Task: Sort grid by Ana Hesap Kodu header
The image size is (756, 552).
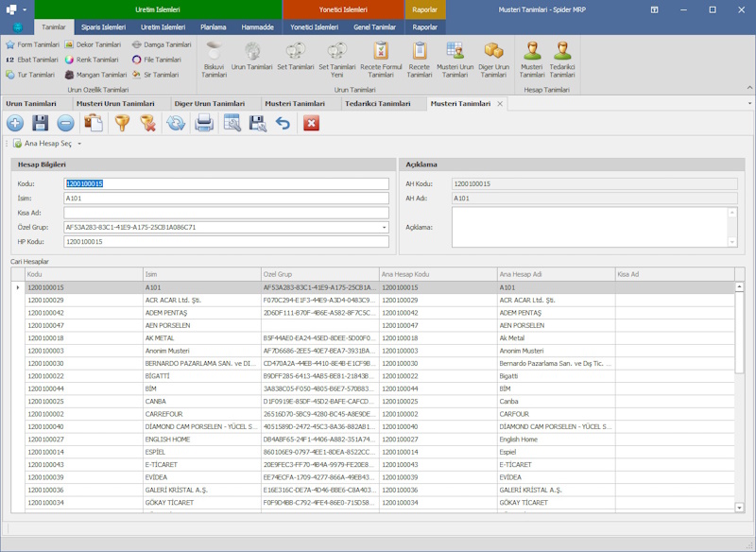Action: pyautogui.click(x=438, y=274)
